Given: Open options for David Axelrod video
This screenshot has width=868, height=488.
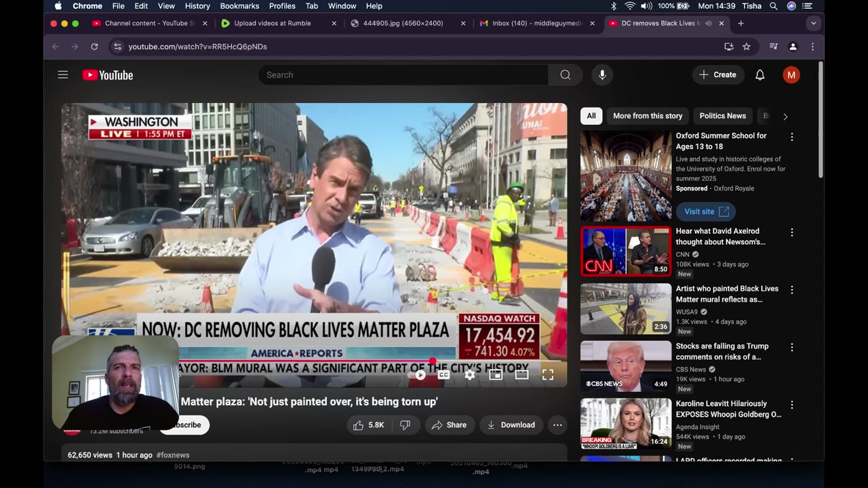Looking at the screenshot, I should click(791, 232).
